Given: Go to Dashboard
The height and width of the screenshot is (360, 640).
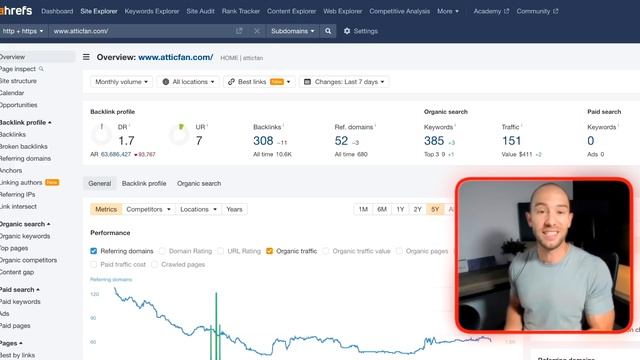Looking at the screenshot, I should coord(57,11).
